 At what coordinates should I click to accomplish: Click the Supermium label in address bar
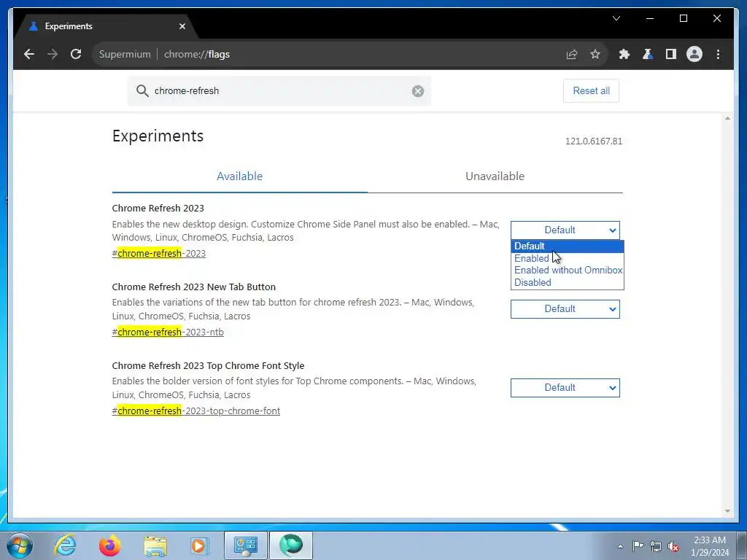point(125,54)
